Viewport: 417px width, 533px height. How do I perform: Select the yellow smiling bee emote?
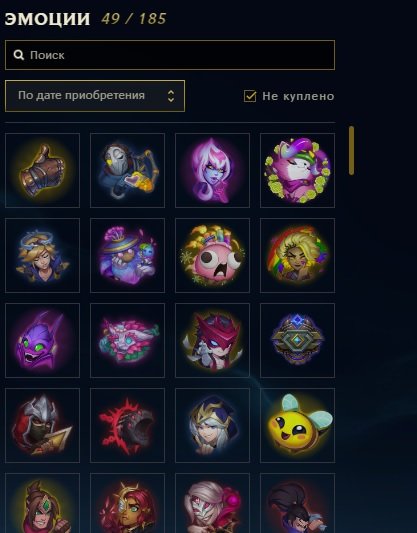(x=297, y=425)
